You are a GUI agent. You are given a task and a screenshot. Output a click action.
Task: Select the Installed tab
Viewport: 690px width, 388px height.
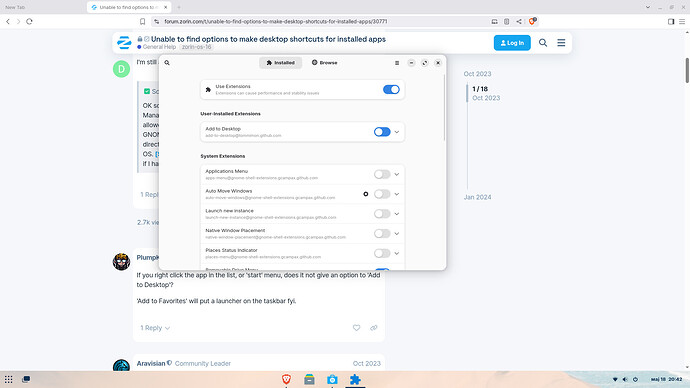click(x=280, y=63)
